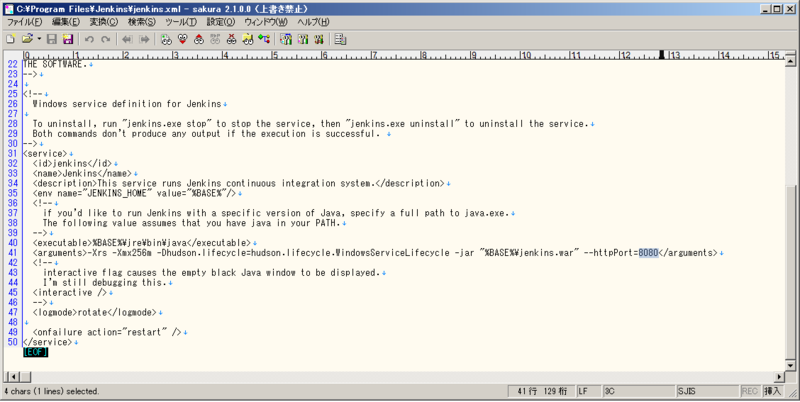Click the greyed Replace toolbar icon
The image size is (800, 402).
(215, 39)
